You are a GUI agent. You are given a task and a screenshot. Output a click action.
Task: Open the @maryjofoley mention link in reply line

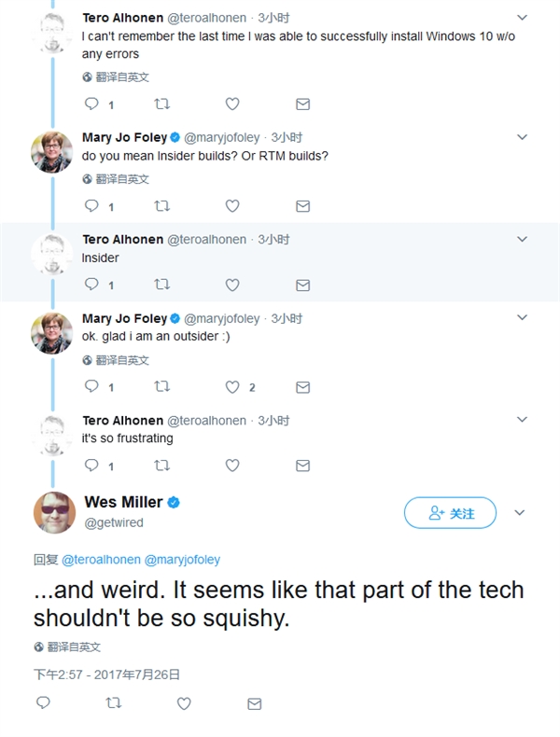tap(182, 560)
